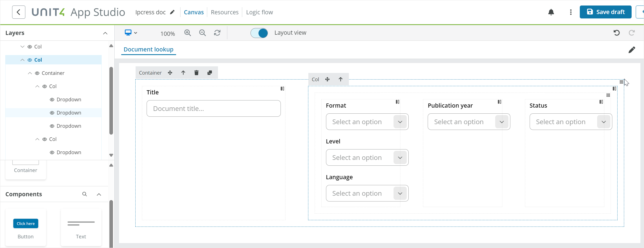
Task: Duplicate the Container with copy icon
Action: coord(210,73)
